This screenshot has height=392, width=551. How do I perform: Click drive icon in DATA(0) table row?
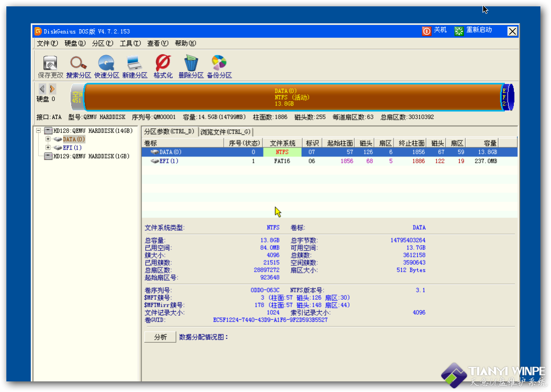[155, 152]
